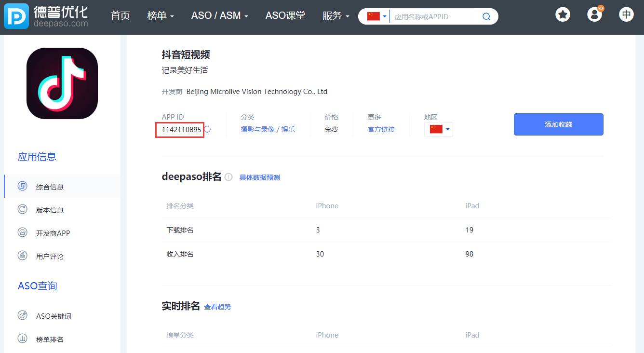Click the 添加收藏 button

(x=558, y=124)
